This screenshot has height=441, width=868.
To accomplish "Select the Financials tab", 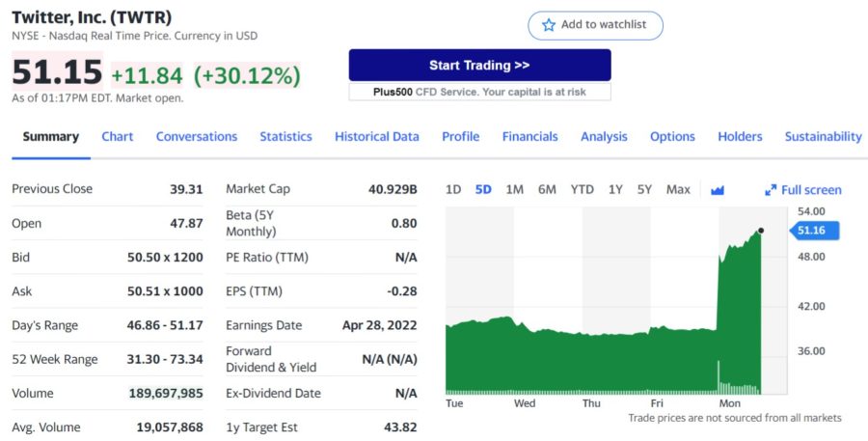I will [x=529, y=137].
